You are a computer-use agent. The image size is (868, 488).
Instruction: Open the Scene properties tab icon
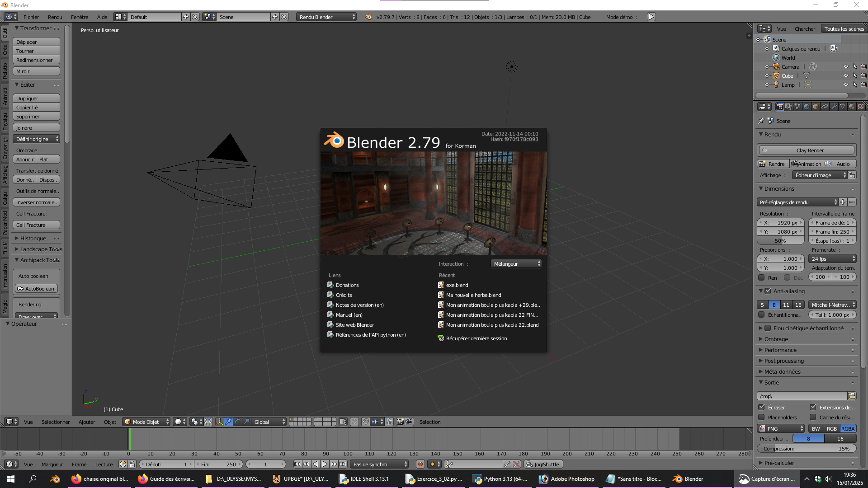pyautogui.click(x=797, y=107)
